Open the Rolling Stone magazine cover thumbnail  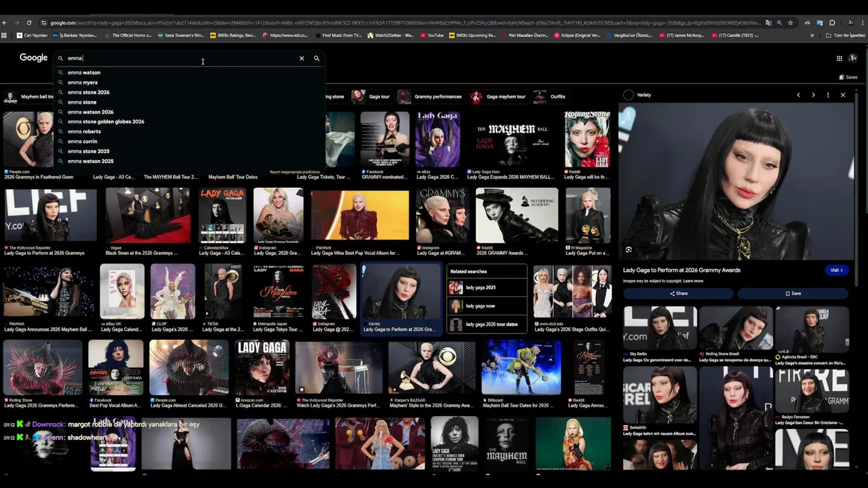tap(587, 139)
